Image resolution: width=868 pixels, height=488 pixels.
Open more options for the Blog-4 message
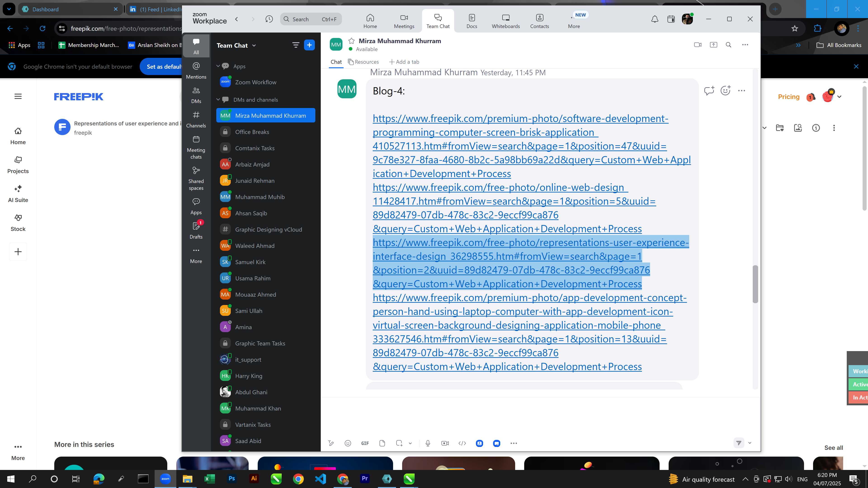tap(741, 90)
